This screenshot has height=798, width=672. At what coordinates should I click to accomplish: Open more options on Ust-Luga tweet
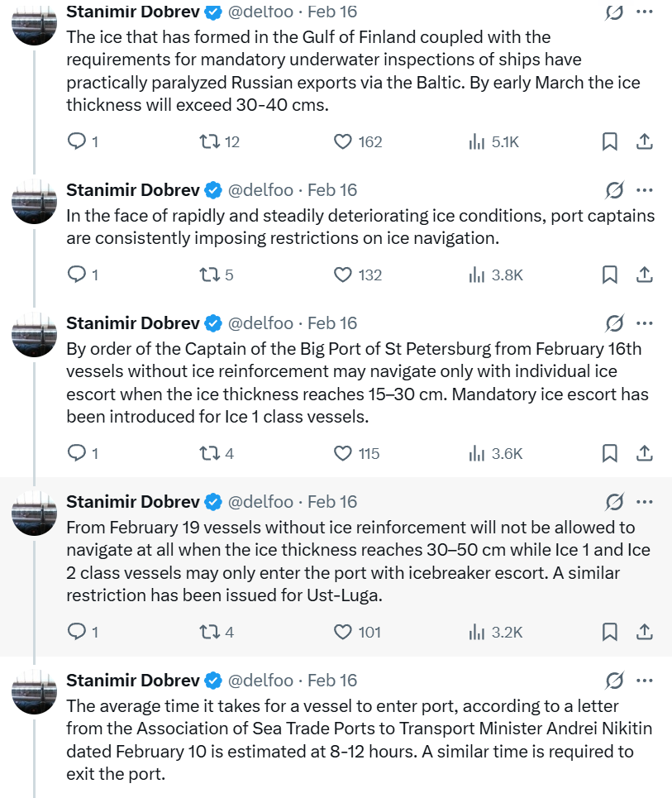[645, 502]
